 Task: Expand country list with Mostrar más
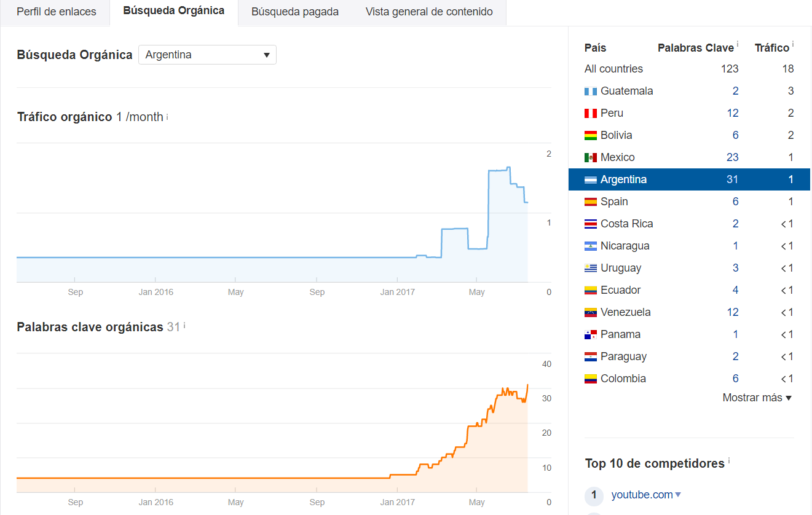coord(757,398)
